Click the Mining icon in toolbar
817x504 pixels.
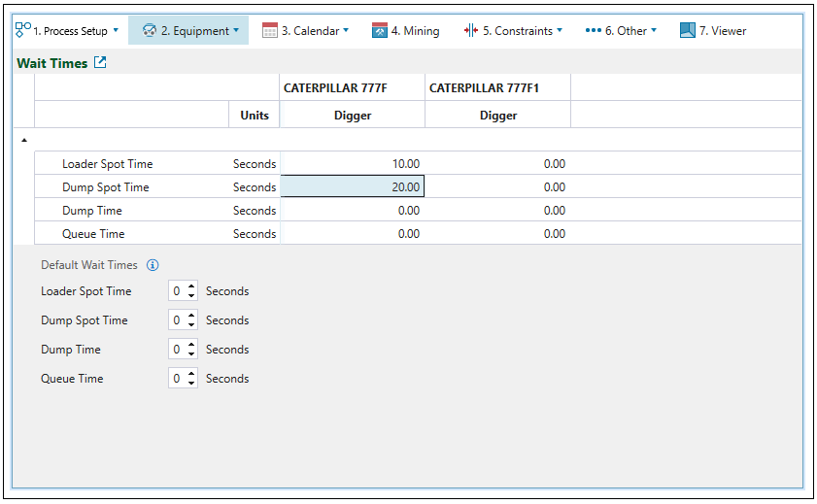pos(380,30)
